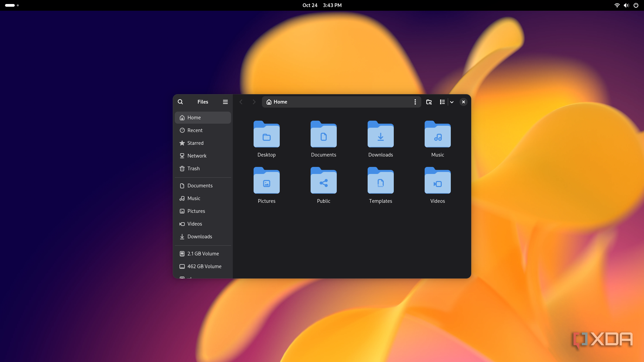The height and width of the screenshot is (362, 644).
Task: Expand the view options dropdown arrow
Action: (x=452, y=102)
